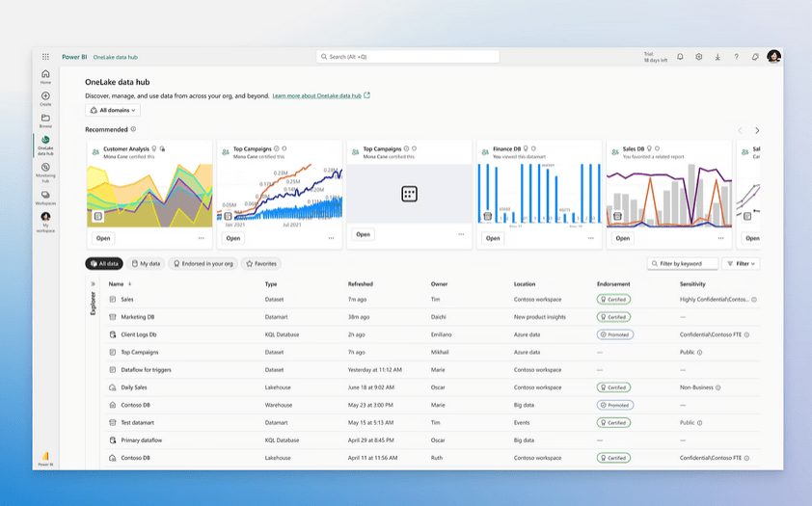This screenshot has width=812, height=506.
Task: Sort by the Refreshed column header
Action: tap(360, 284)
